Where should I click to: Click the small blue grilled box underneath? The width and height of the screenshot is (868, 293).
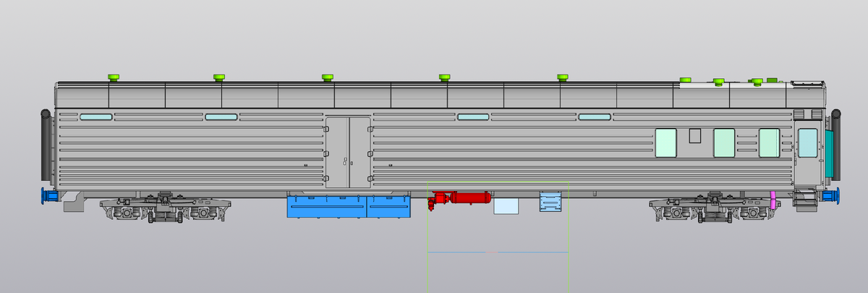point(551,201)
